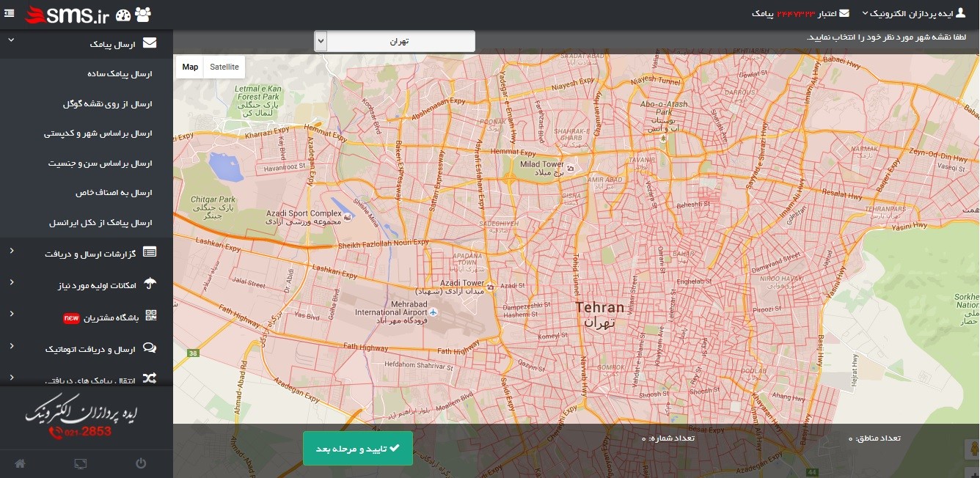Open the contacts group icon
The width and height of the screenshot is (980, 478).
[x=144, y=14]
